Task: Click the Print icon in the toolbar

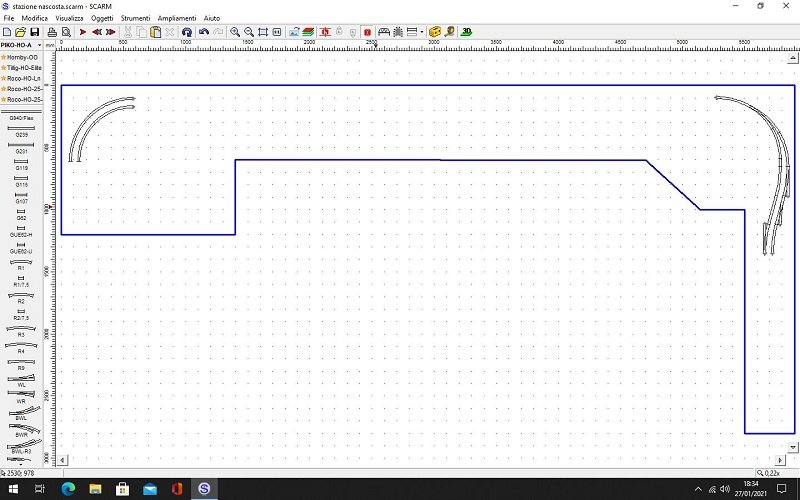Action: [x=52, y=32]
